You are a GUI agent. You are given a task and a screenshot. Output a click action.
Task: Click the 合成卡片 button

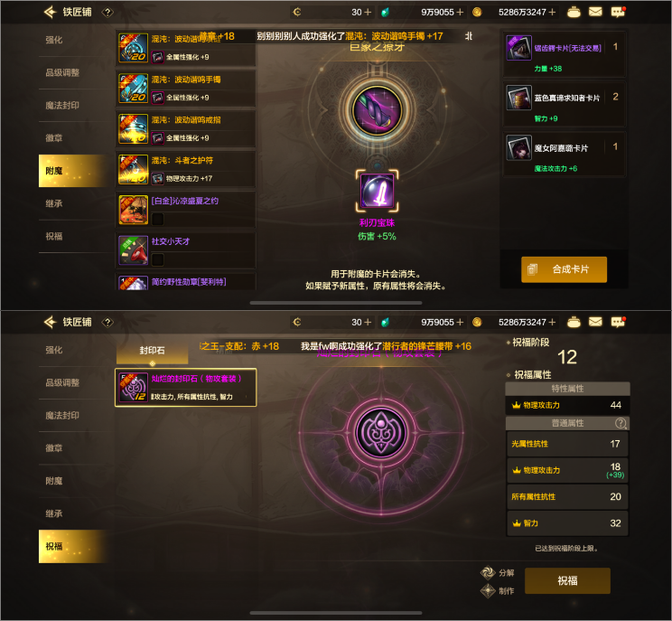[x=564, y=269]
